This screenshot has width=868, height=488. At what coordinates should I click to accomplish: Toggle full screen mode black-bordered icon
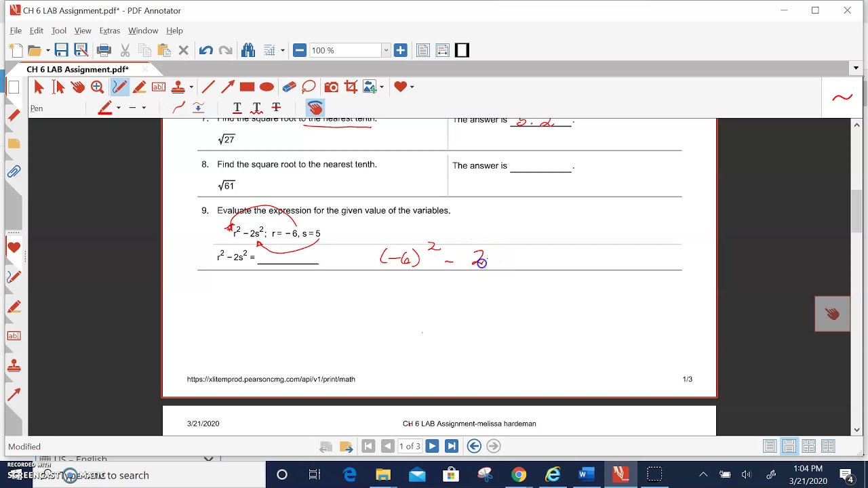coord(462,50)
